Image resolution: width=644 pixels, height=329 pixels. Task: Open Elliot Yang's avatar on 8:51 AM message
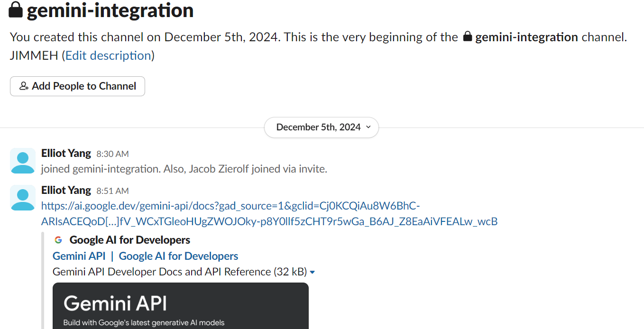[x=23, y=198]
